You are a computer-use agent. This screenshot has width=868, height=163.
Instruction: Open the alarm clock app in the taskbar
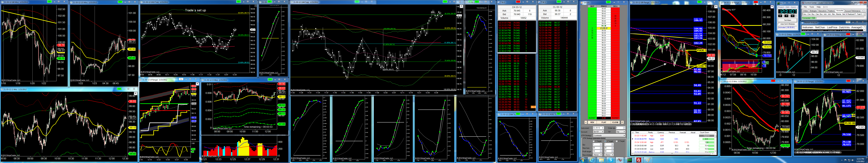tap(629, 160)
